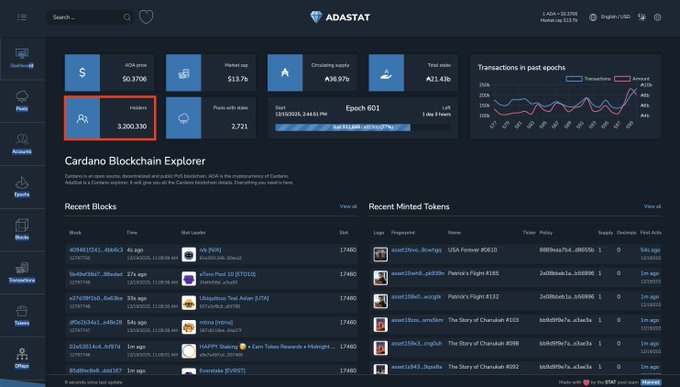Open fingerprint of USA Forever #0610
The width and height of the screenshot is (680, 387).
[x=416, y=250]
